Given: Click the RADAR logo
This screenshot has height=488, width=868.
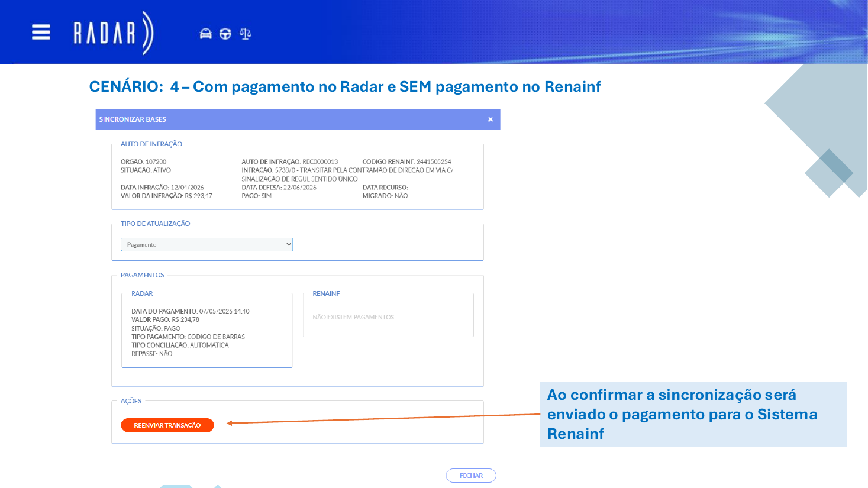Looking at the screenshot, I should 113,33.
